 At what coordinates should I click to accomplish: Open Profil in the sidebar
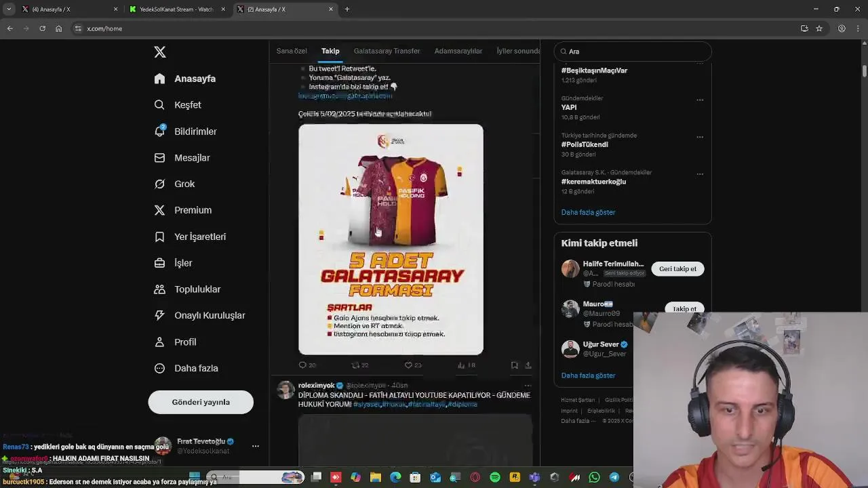tap(176, 342)
